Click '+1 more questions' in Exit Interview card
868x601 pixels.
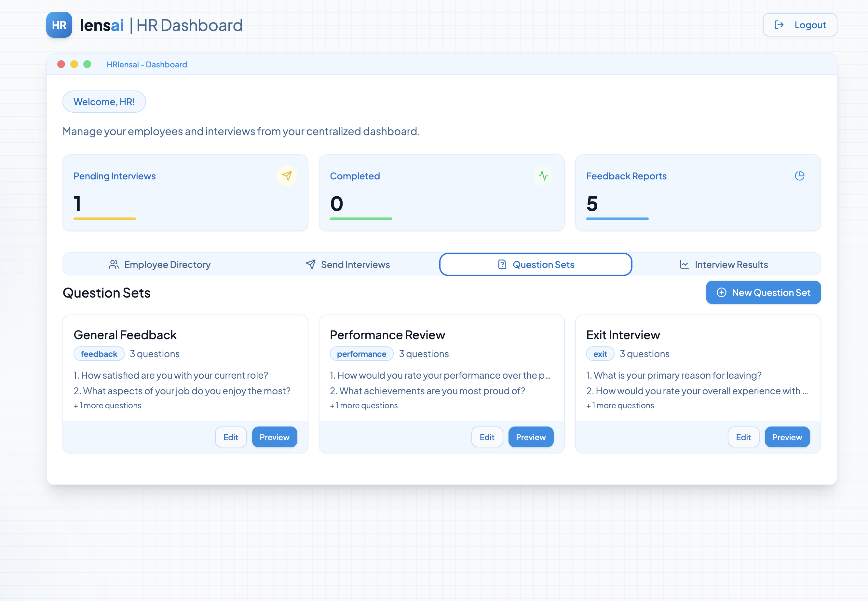[x=620, y=406]
